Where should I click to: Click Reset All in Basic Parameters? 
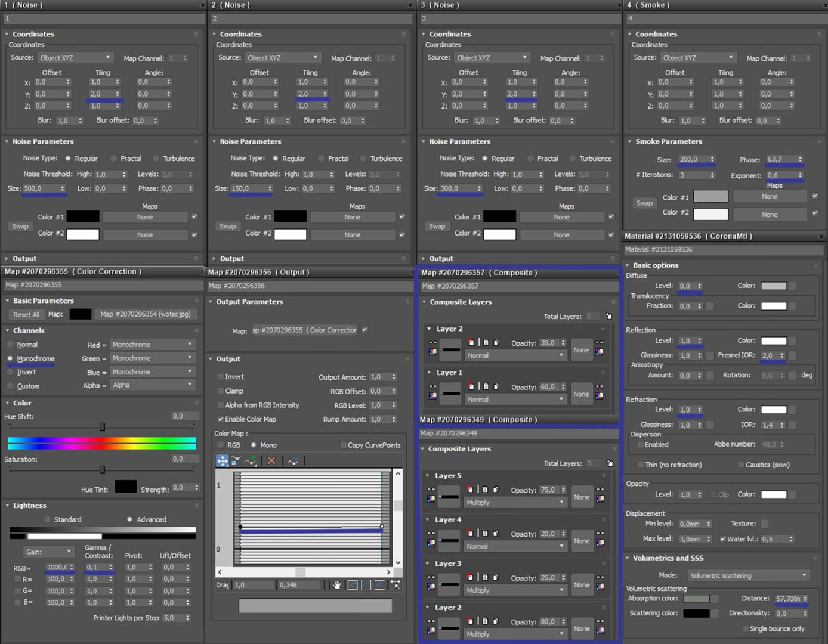click(x=26, y=314)
